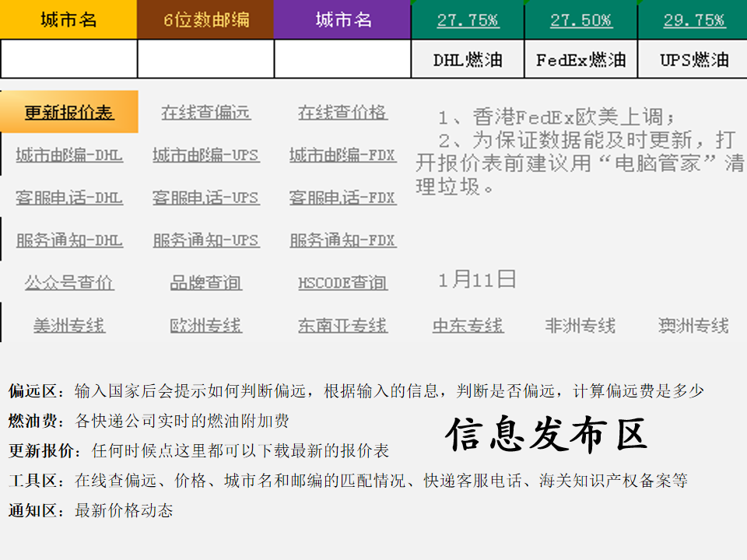
Task: Open the 品牌查询 link
Action: click(205, 282)
